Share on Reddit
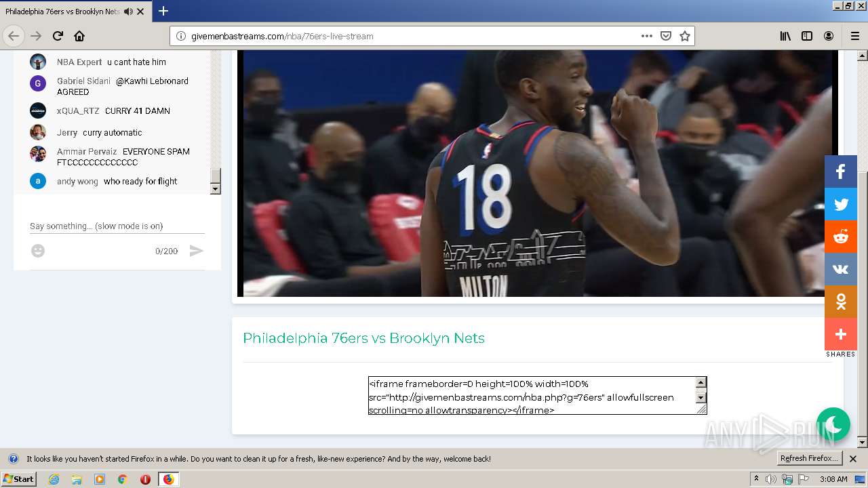This screenshot has width=868, height=488. pyautogui.click(x=841, y=237)
